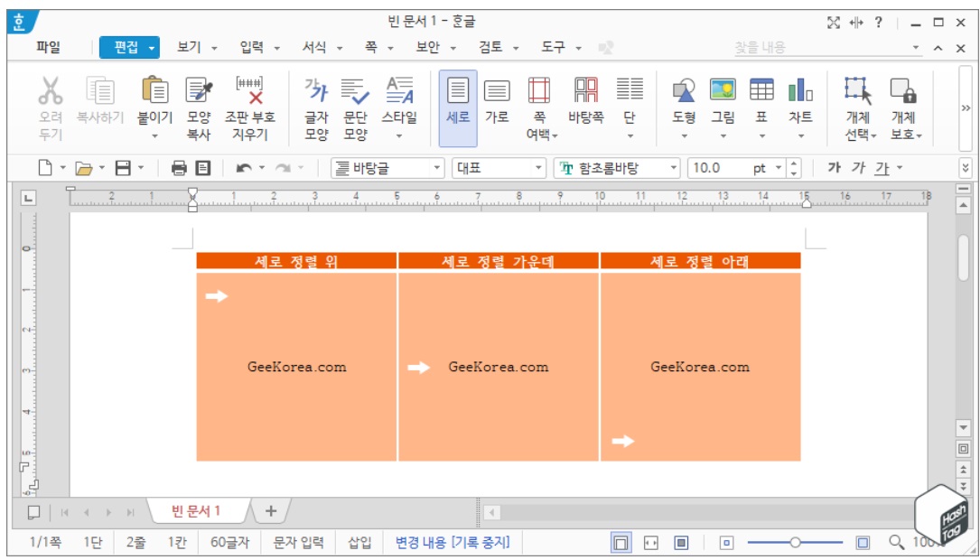The width and height of the screenshot is (980, 560).
Task: Click the New Document icon
Action: 46,167
